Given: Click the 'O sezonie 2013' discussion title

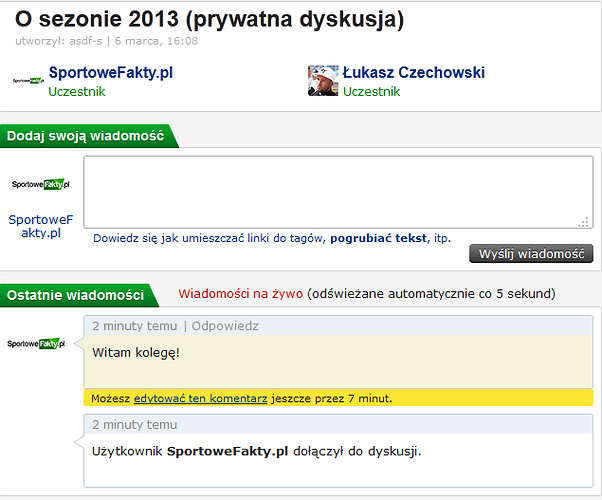Looking at the screenshot, I should (x=209, y=19).
